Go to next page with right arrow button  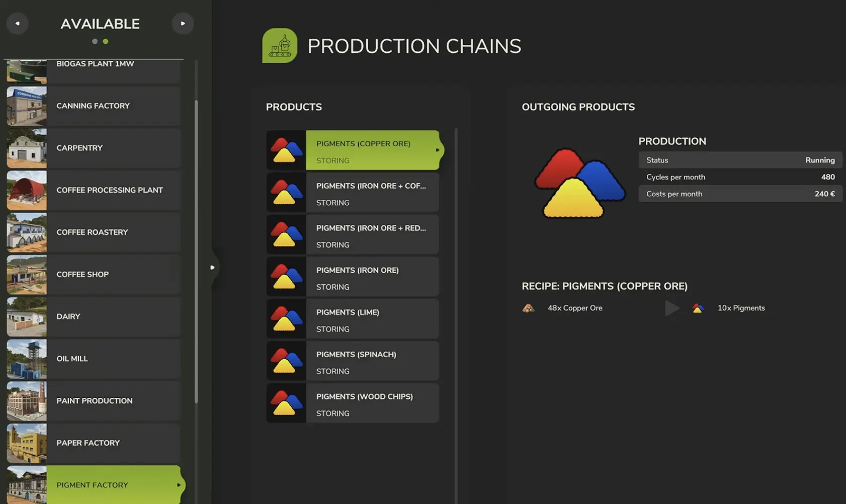point(183,23)
